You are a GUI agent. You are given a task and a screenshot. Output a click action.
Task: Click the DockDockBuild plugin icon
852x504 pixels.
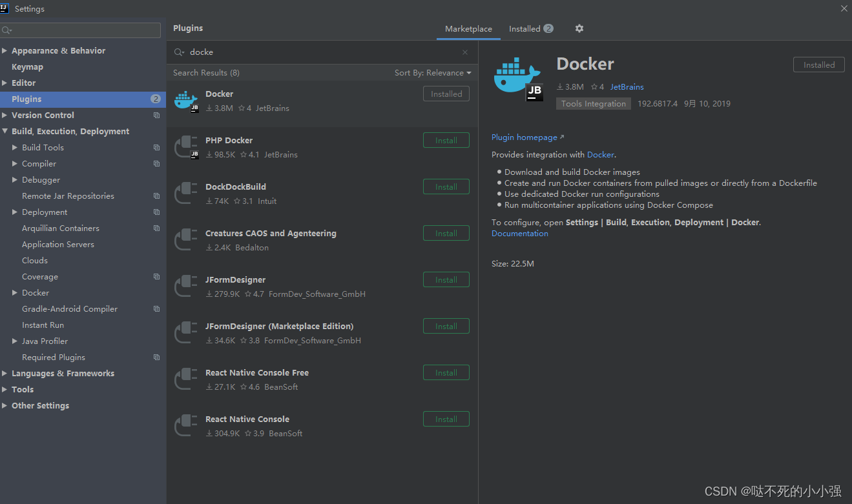click(186, 194)
